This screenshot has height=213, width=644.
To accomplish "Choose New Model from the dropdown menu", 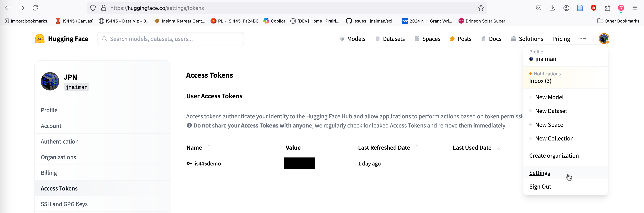I will 549,97.
